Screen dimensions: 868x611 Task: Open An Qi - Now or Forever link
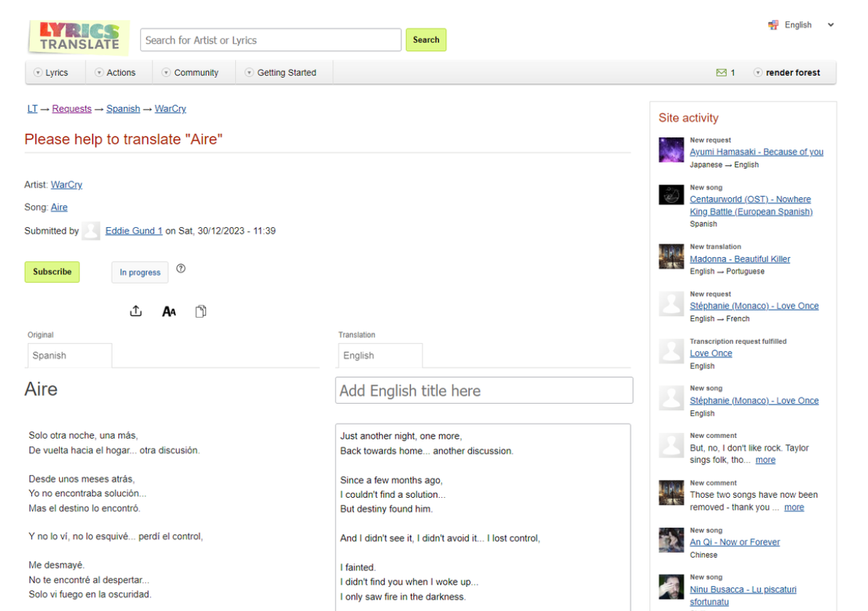point(735,542)
